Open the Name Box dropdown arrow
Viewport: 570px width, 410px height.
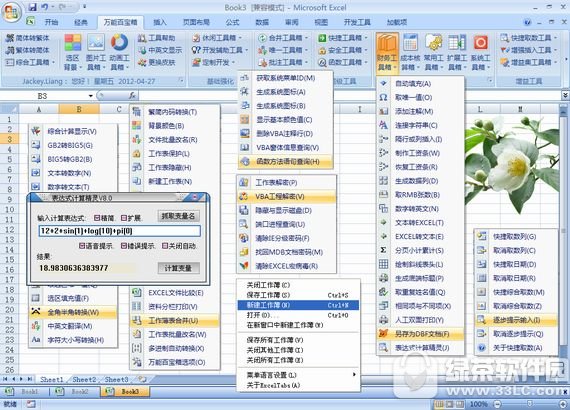coord(91,96)
